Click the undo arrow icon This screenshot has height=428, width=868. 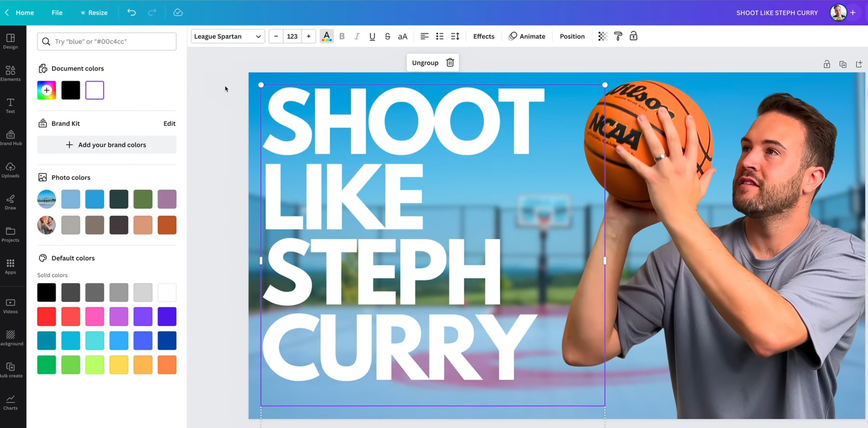(x=131, y=13)
